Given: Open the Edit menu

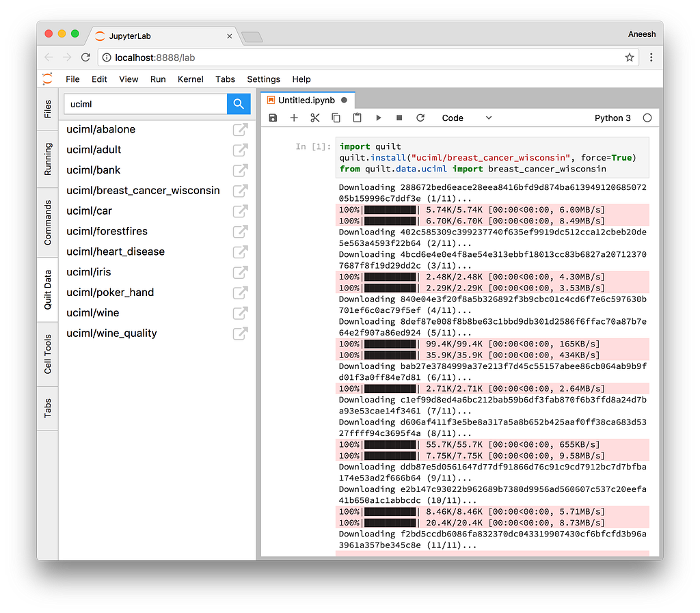Looking at the screenshot, I should pos(99,79).
